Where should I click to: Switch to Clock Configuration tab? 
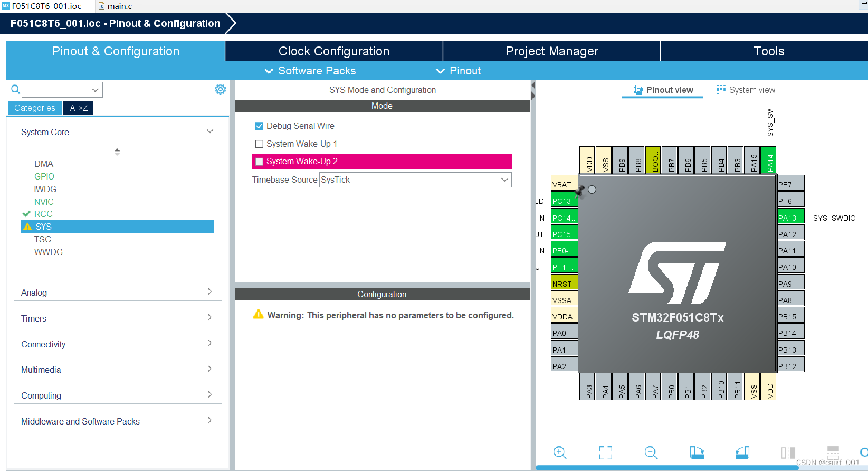334,51
